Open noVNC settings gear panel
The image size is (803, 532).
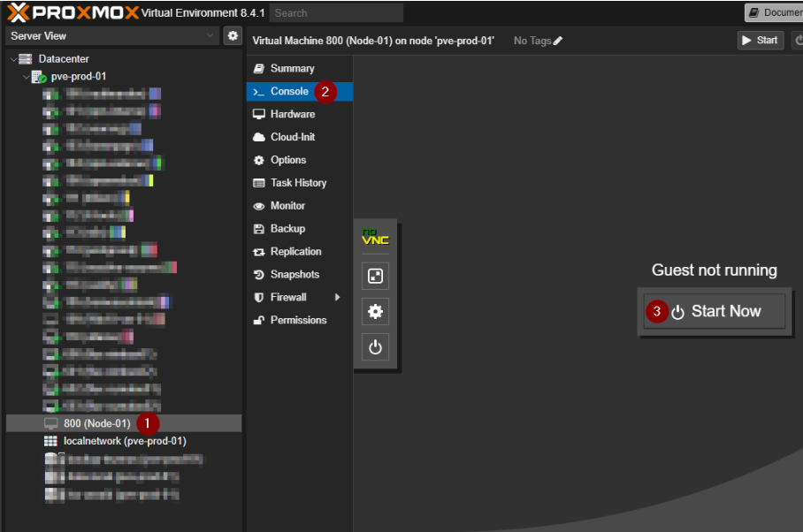pos(375,311)
